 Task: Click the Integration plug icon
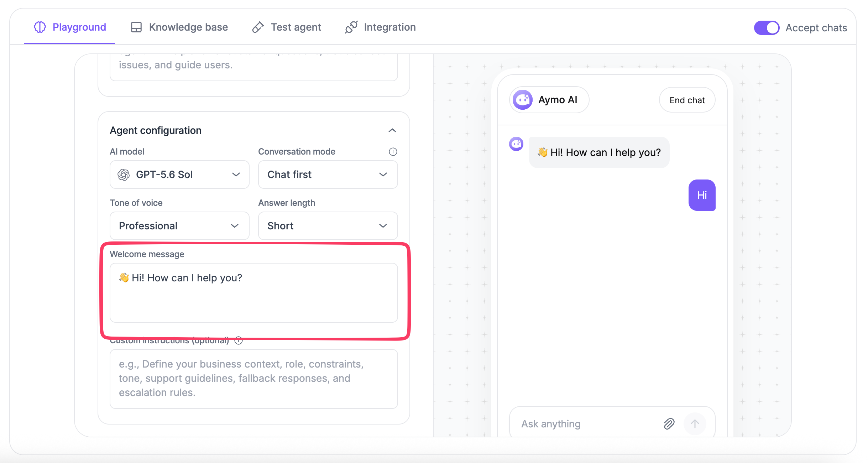[x=351, y=27]
